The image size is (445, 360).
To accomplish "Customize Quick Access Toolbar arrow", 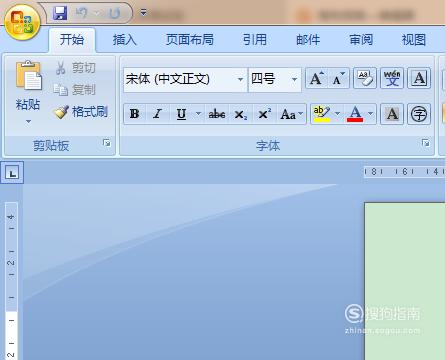I will tap(143, 13).
